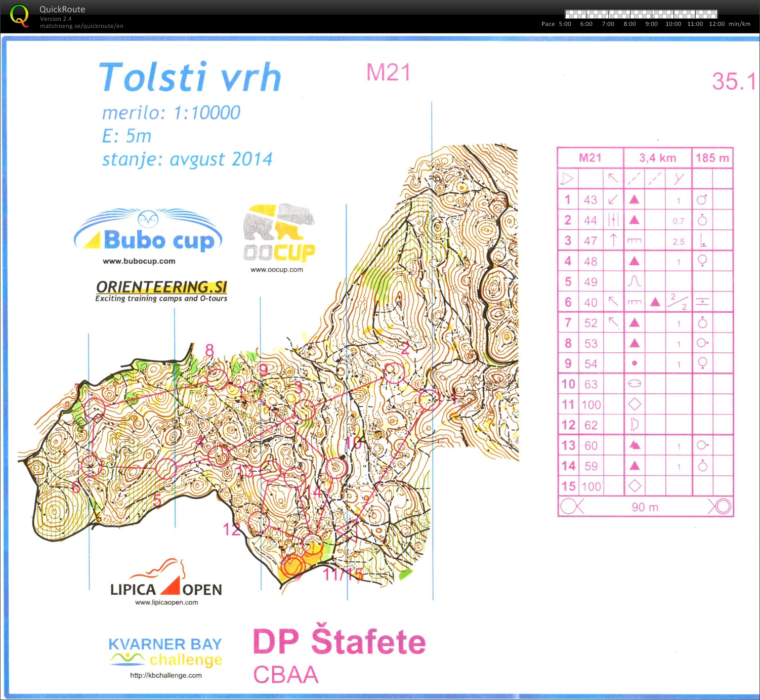Click the hill symbol in control row 5
This screenshot has height=700, width=760.
coord(635,281)
